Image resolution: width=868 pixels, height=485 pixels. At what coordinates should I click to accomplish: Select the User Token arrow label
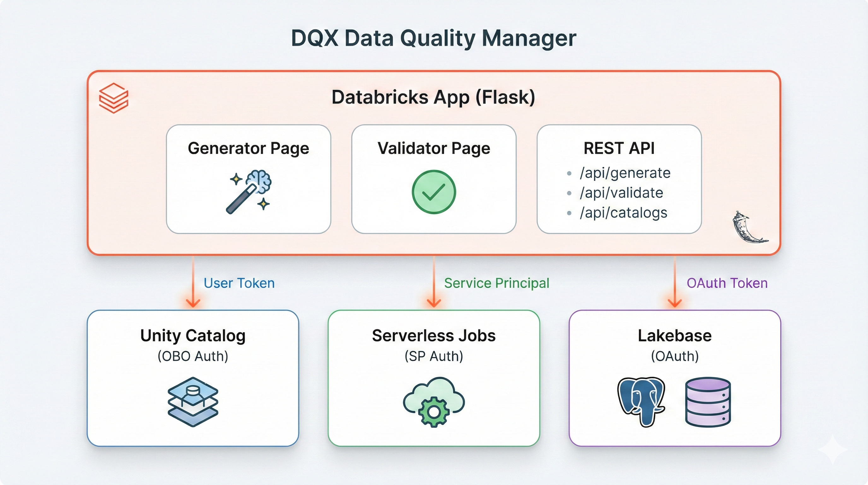239,283
